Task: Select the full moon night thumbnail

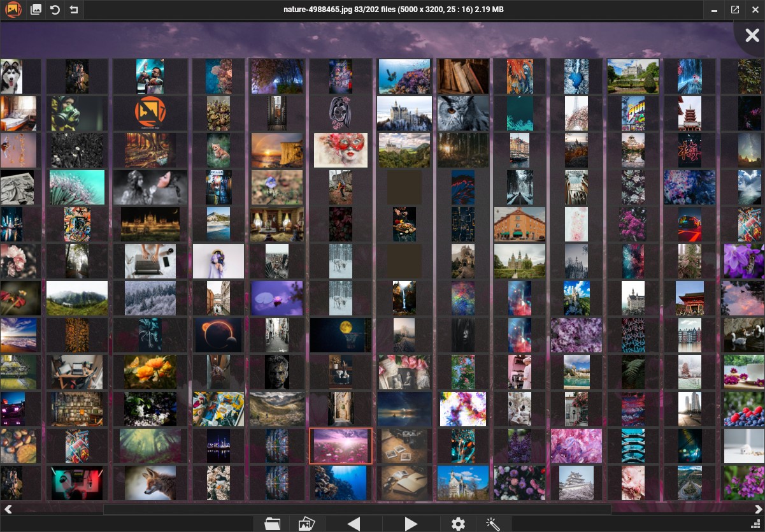Action: pyautogui.click(x=341, y=335)
